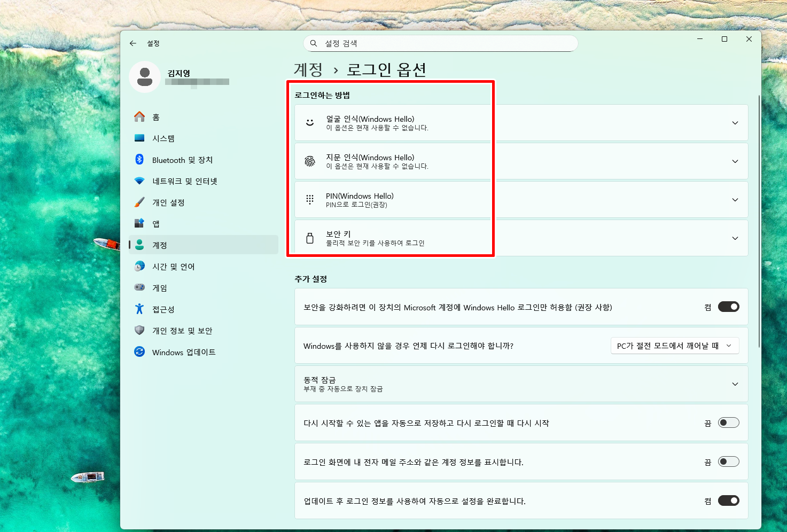Expand the 동적 잠금 section chevron
The width and height of the screenshot is (787, 532).
(735, 384)
